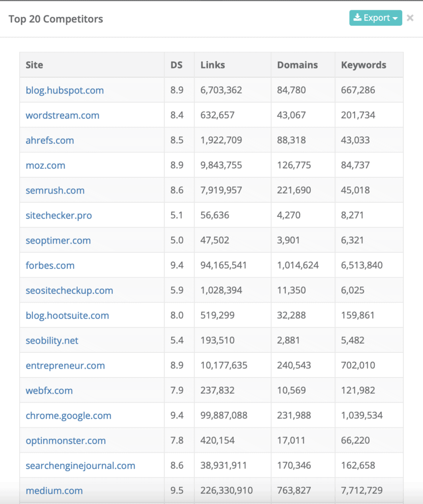Select domains value 126,775

tap(294, 165)
